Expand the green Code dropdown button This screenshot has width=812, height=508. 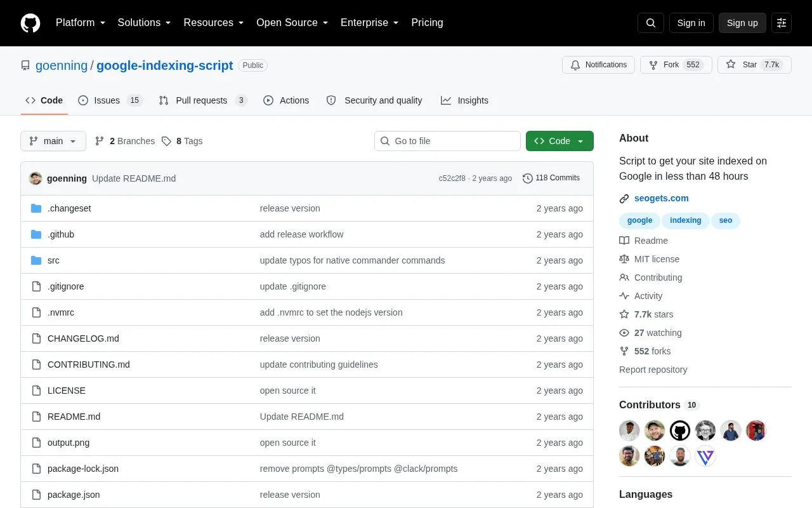pyautogui.click(x=560, y=141)
